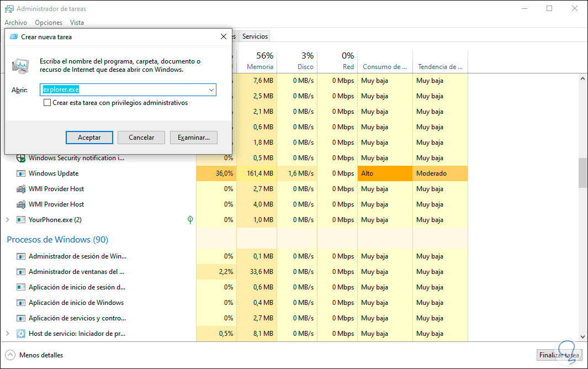
Task: Enable the administrative privileges checkbox
Action: 47,103
